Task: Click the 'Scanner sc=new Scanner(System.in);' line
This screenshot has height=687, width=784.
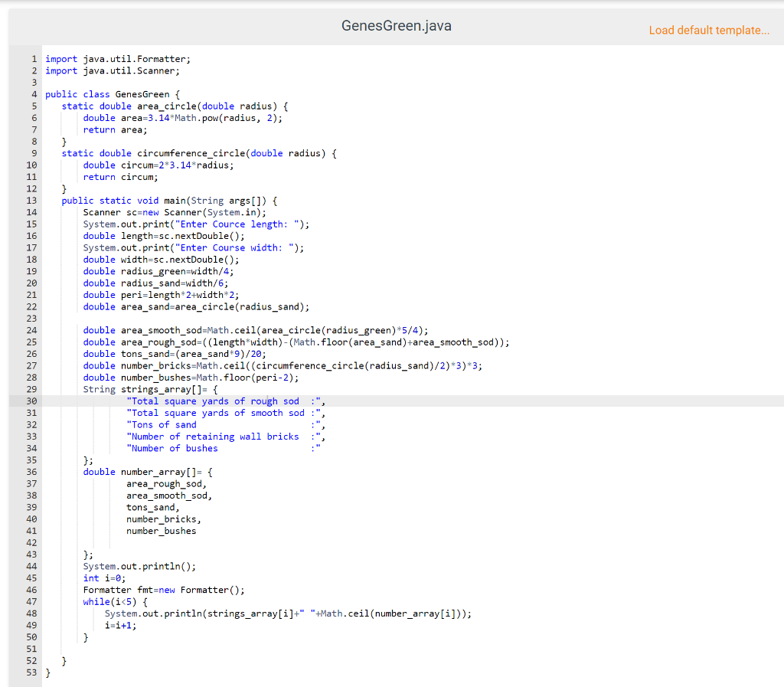Action: (175, 212)
